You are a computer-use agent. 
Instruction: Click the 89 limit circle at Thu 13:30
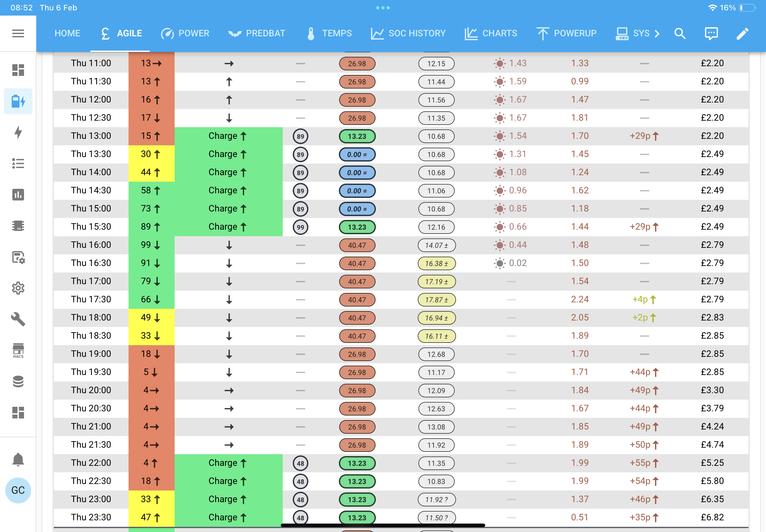click(x=301, y=154)
